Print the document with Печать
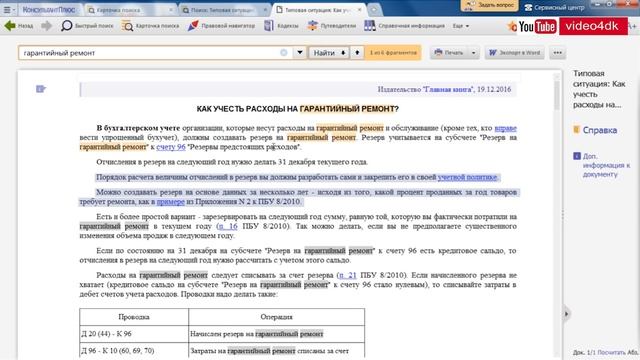640x360 pixels. tap(449, 53)
